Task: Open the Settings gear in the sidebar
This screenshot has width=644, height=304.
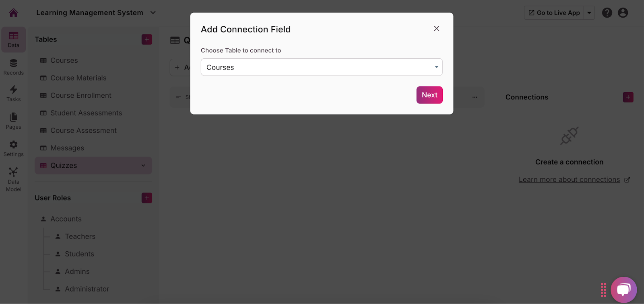Action: tap(14, 148)
